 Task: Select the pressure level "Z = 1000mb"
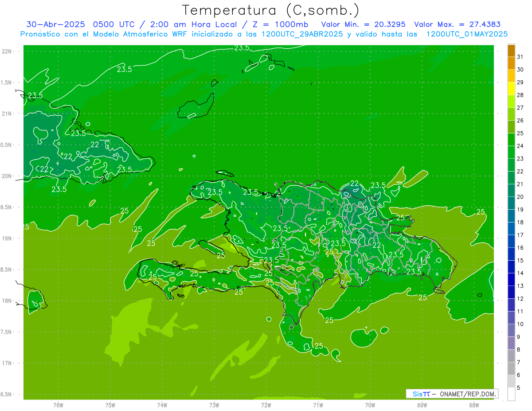tap(280, 24)
